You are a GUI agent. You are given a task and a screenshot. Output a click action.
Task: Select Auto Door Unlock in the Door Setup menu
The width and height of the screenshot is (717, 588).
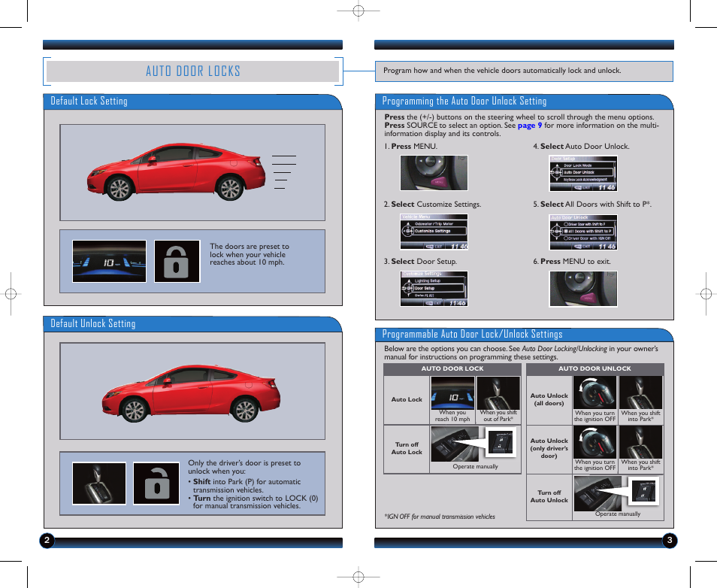579,172
